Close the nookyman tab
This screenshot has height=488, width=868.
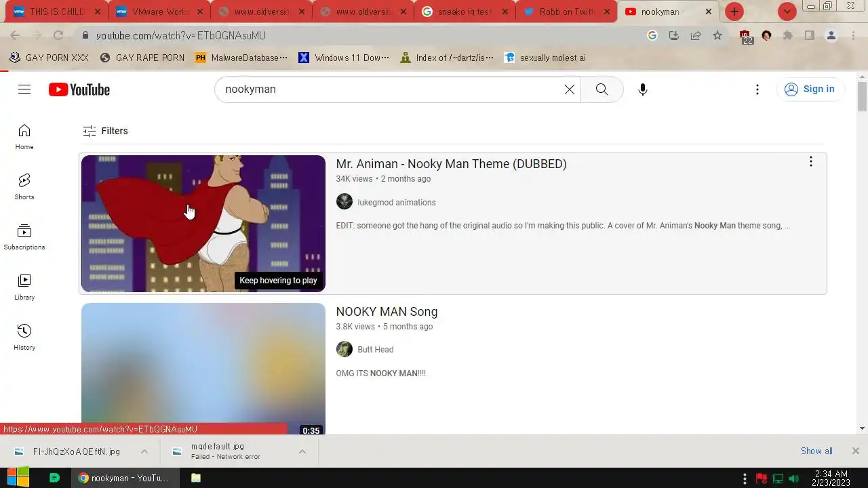tap(709, 12)
